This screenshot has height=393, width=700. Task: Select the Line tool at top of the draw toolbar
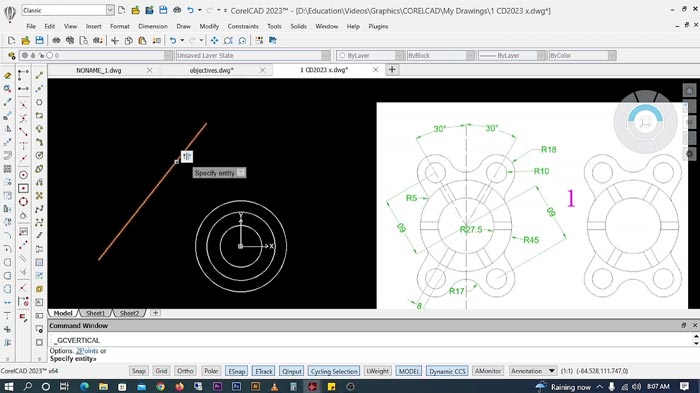(x=39, y=75)
